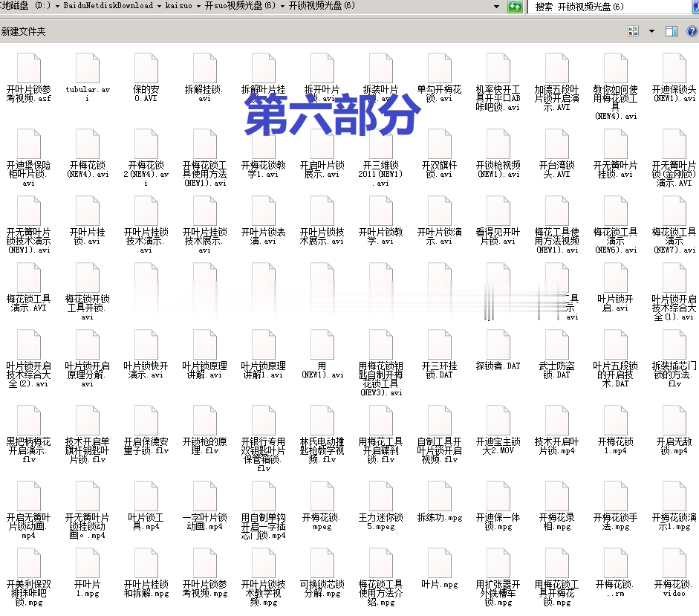
Task: Go to the BaiduNetdiskDownload breadcrumb folder
Action: [x=108, y=6]
